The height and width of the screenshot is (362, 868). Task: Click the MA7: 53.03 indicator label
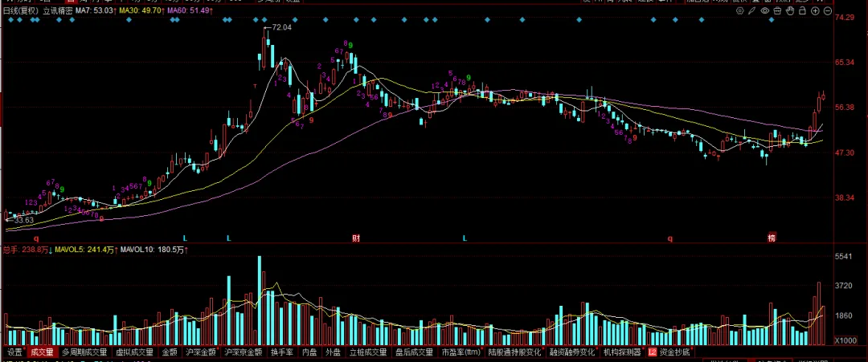95,10
